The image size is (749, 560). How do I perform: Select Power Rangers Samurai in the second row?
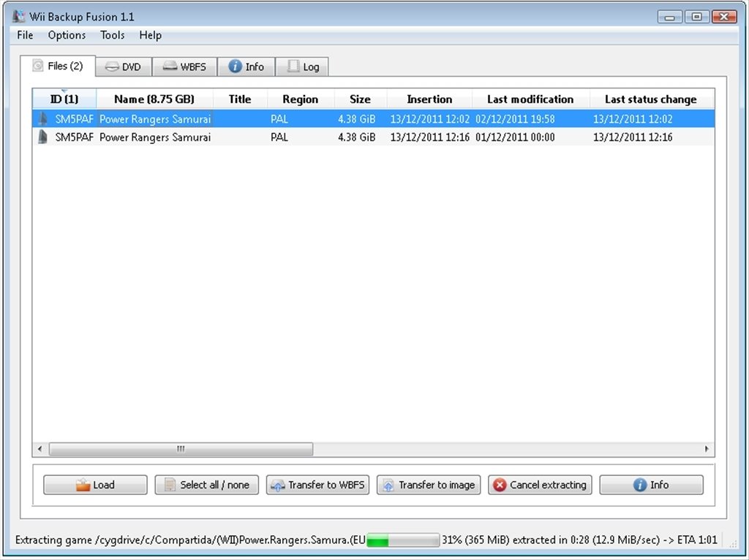(x=155, y=137)
